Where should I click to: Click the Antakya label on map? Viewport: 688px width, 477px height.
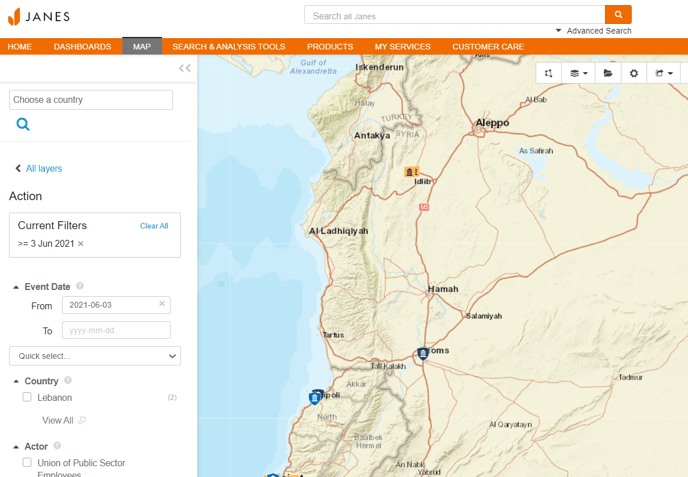tap(372, 135)
